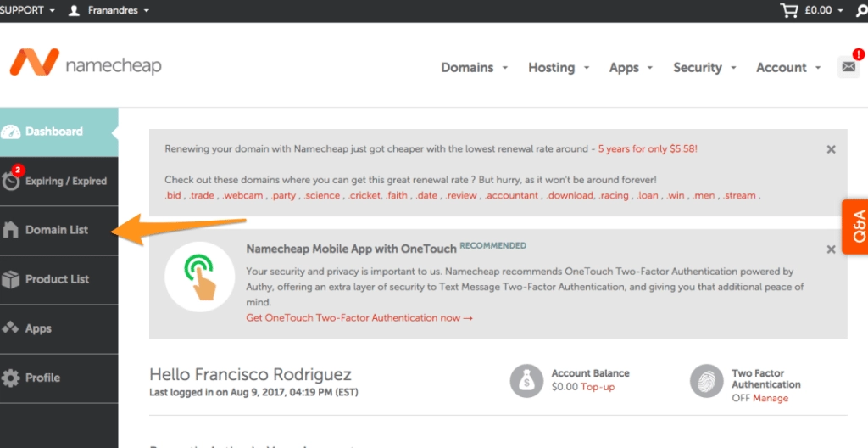Click the Account Balance money bag icon
The image size is (868, 448).
[526, 381]
